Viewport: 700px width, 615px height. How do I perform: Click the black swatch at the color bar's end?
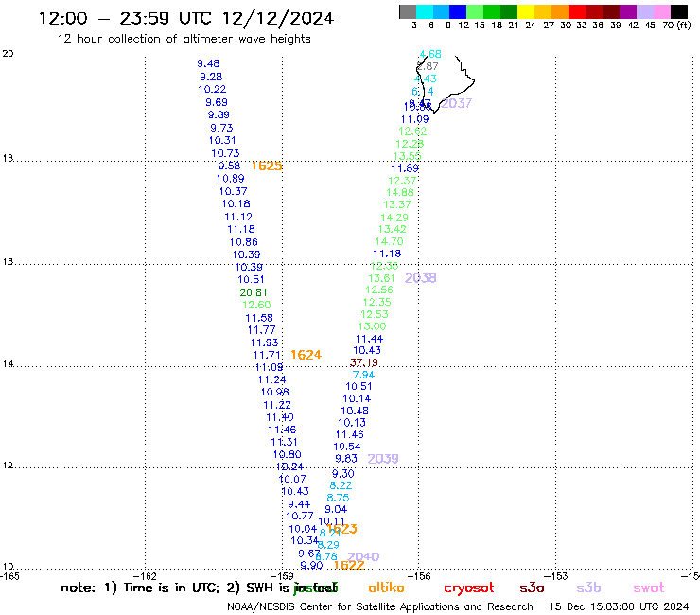[x=679, y=11]
